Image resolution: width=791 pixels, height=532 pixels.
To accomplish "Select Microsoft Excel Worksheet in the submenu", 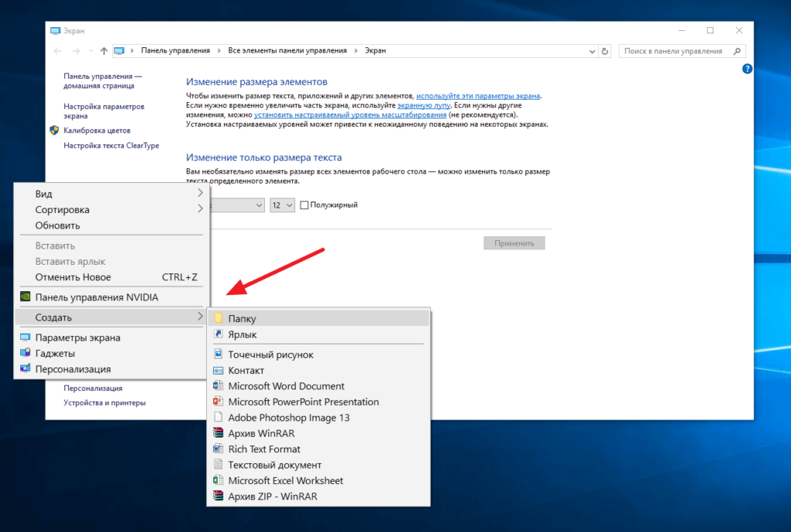I will tap(319, 480).
